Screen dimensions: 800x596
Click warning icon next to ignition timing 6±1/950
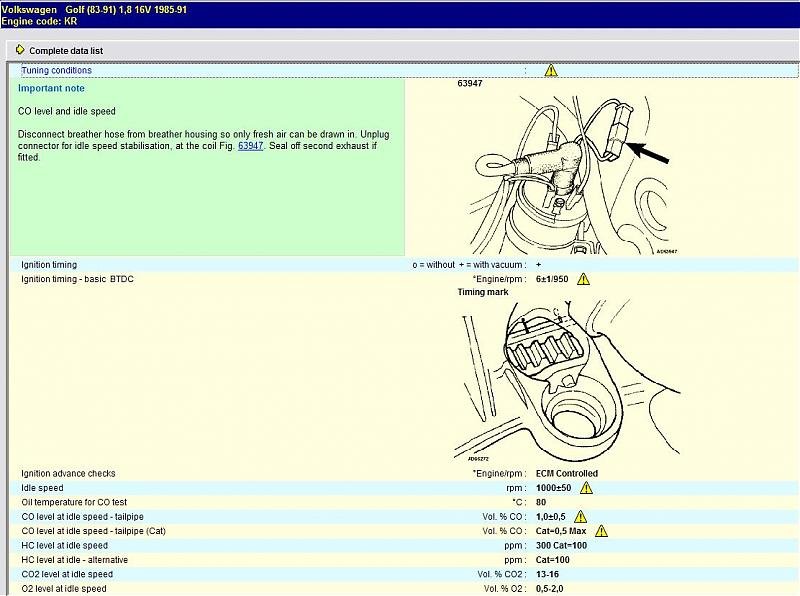(584, 279)
